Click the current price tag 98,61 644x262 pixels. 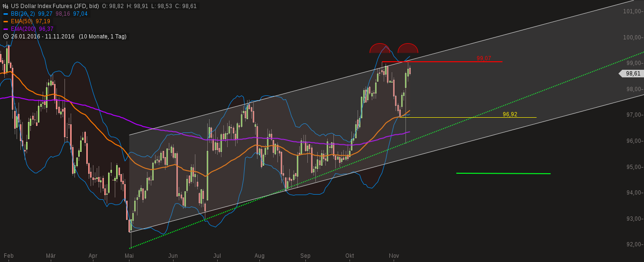click(x=631, y=74)
